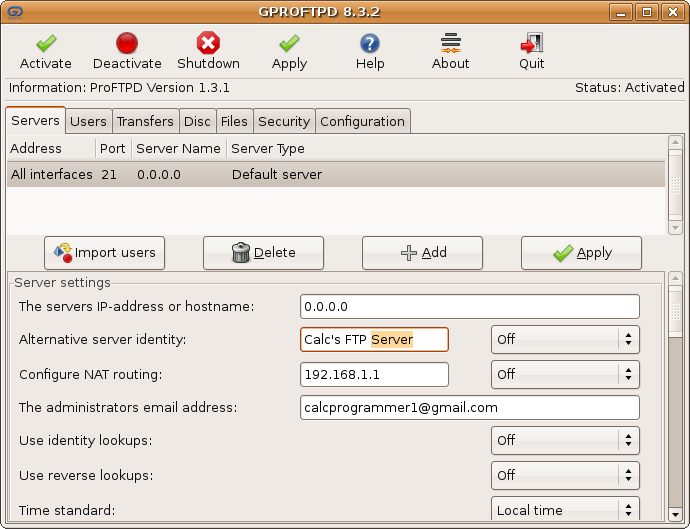Viewport: 690px width, 529px height.
Task: Click the servers IP-address or hostname field
Action: (x=470, y=306)
